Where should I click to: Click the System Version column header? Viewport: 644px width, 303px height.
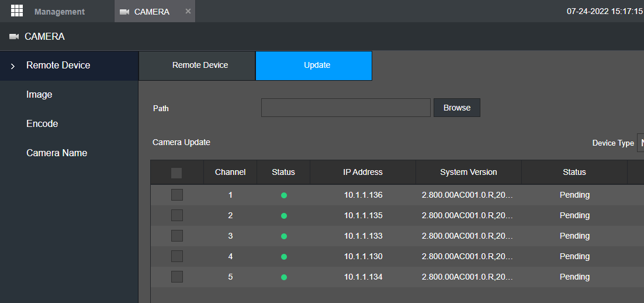pyautogui.click(x=469, y=172)
